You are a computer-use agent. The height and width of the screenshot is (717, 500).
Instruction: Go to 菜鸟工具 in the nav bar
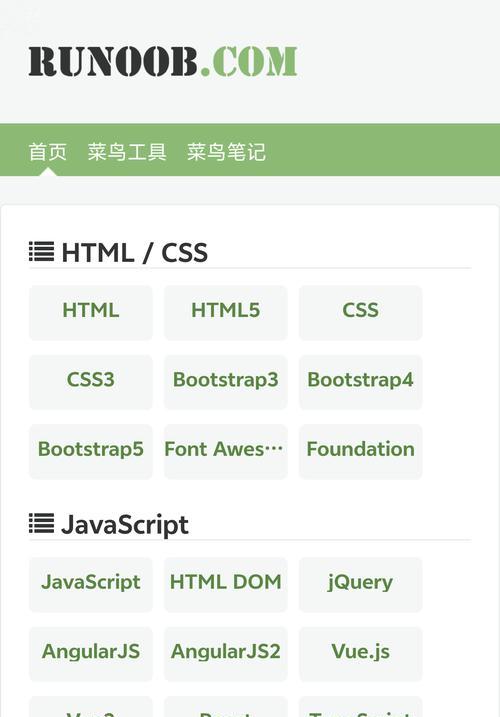[127, 152]
